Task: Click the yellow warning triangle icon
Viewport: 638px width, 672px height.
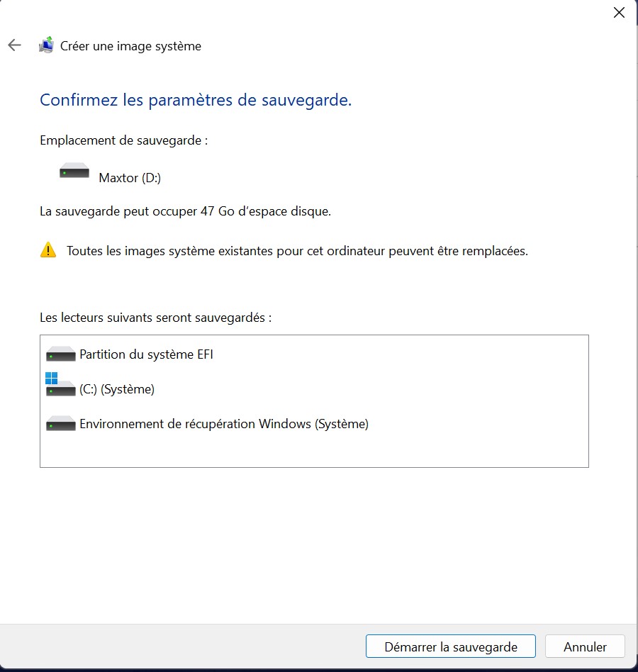Action: (x=48, y=250)
